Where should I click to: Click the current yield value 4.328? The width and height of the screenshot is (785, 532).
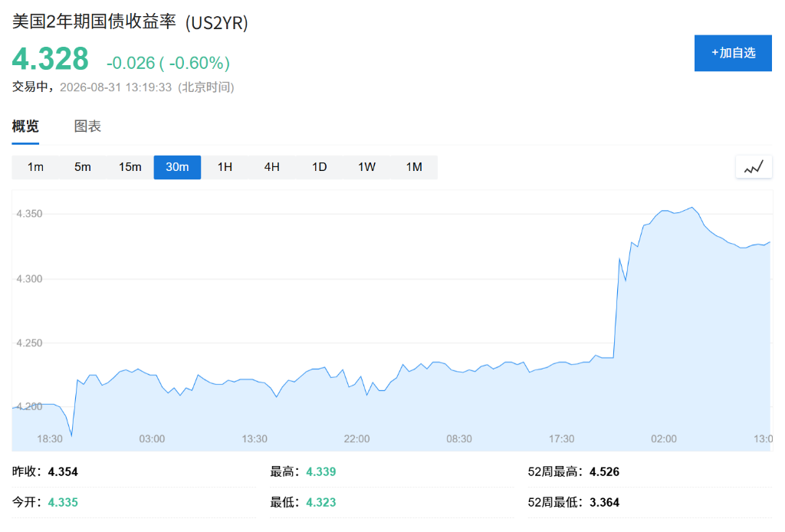coord(51,59)
